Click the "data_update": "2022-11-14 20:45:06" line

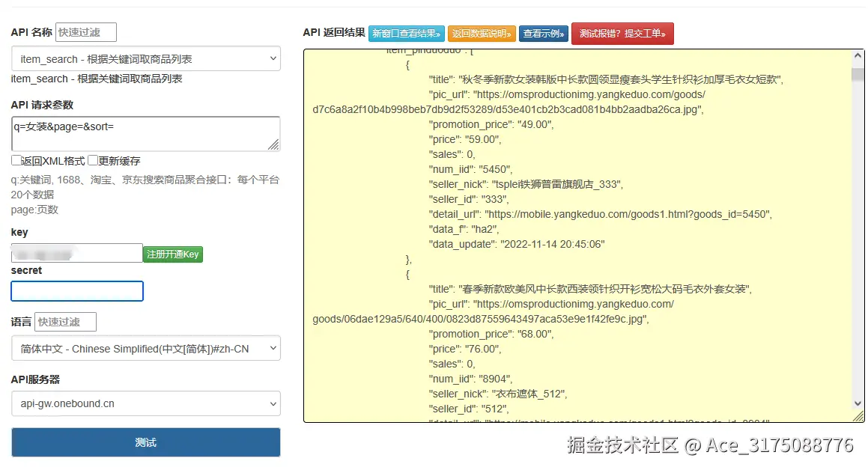pyautogui.click(x=517, y=244)
